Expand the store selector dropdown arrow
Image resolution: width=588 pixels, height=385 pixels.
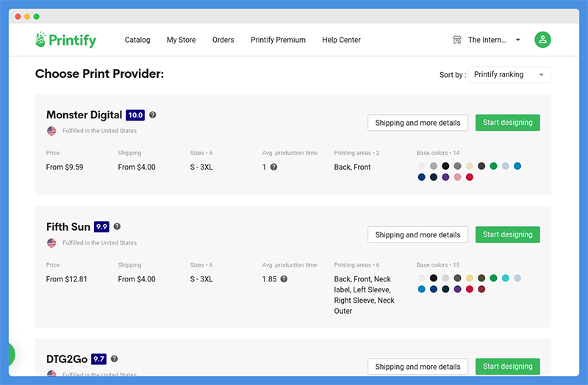(x=518, y=40)
